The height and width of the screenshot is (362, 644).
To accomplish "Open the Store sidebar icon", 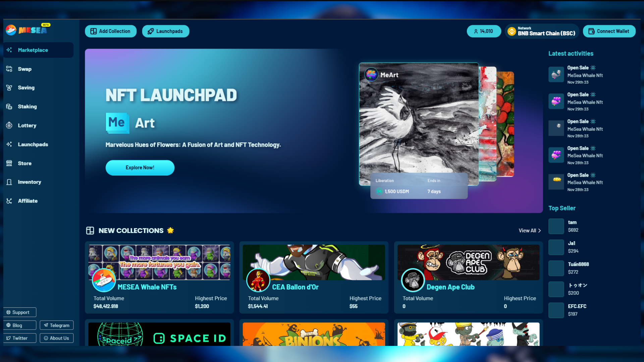I will [9, 163].
